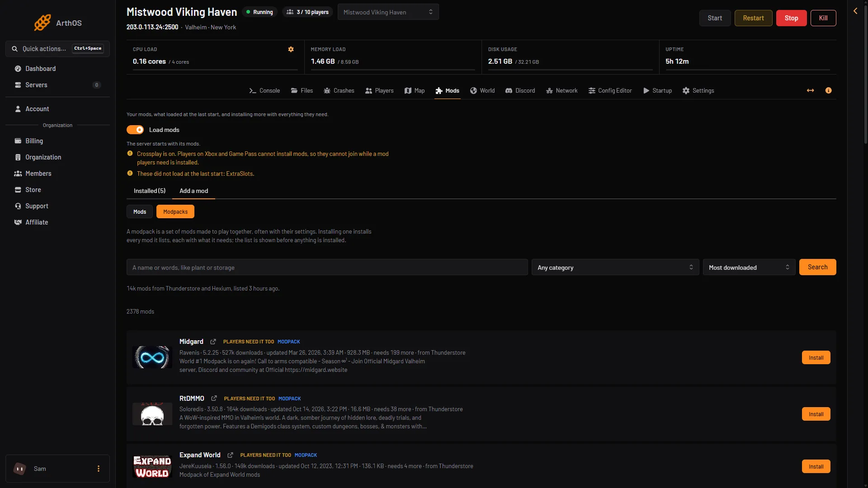Install the Expand World modpack

pyautogui.click(x=816, y=466)
